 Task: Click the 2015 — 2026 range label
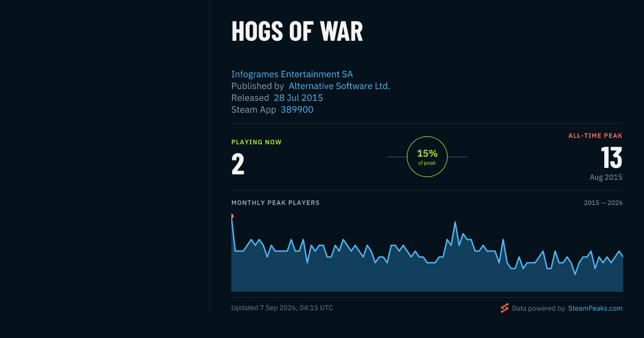603,203
